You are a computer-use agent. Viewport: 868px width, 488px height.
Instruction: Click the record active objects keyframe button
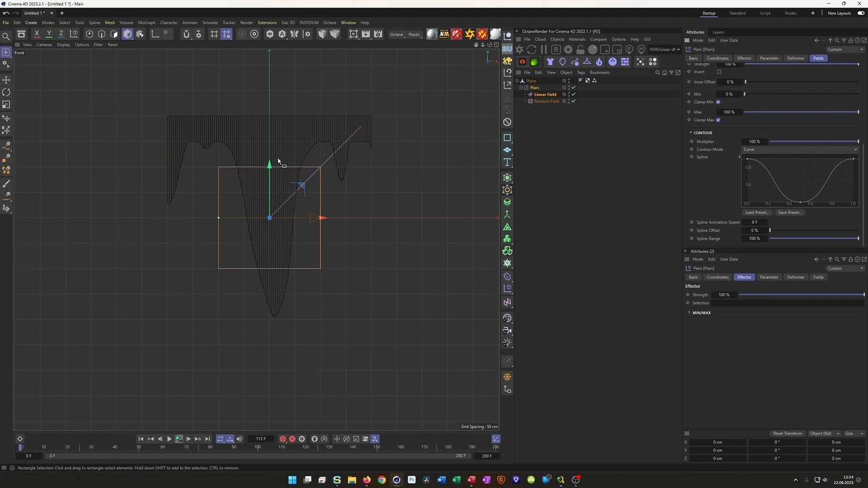point(282,439)
